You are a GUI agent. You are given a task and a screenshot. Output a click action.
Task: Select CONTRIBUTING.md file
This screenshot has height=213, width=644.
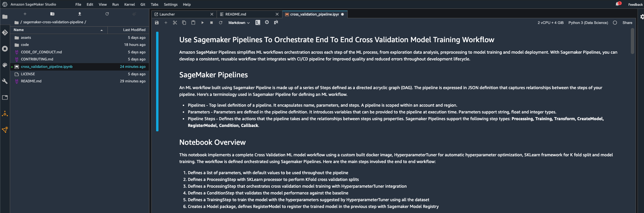[x=80, y=59]
